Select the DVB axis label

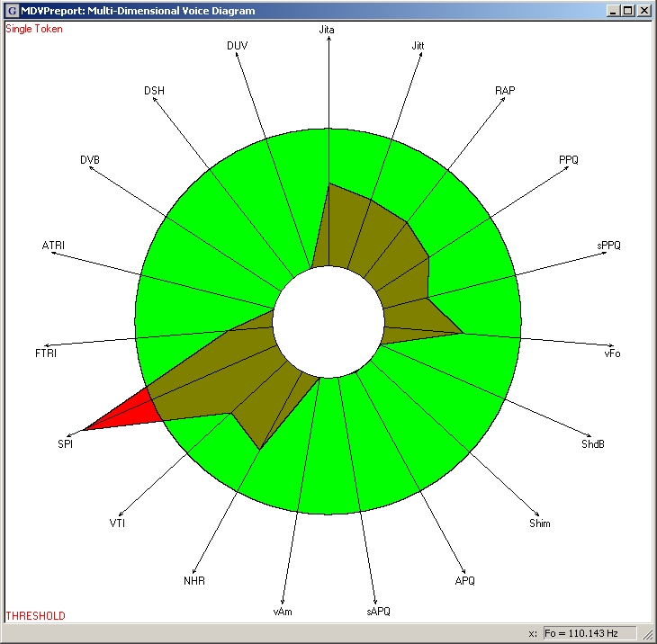point(90,160)
